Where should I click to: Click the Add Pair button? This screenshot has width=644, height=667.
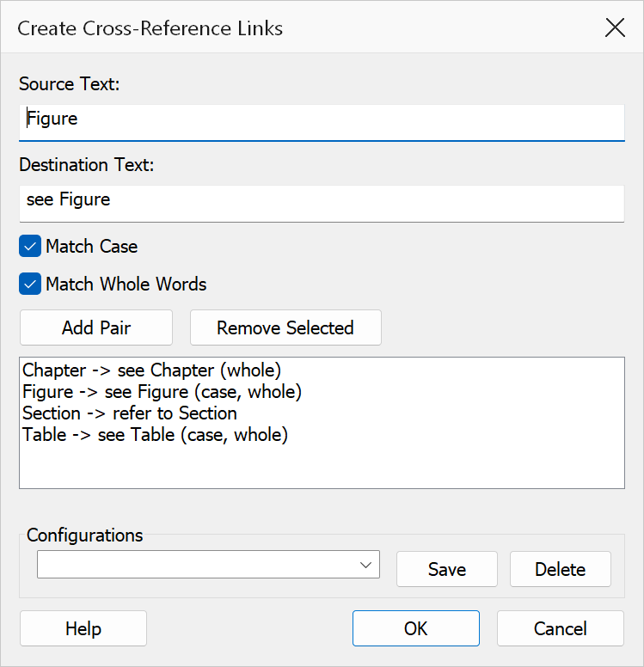point(96,327)
